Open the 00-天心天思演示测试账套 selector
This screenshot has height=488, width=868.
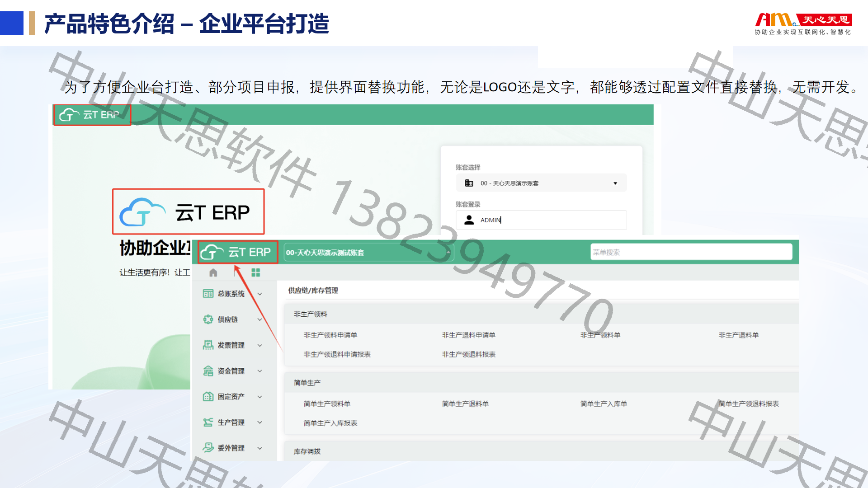point(368,253)
